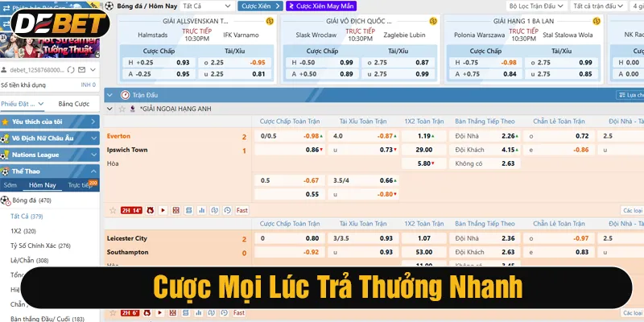644x322 pixels.
Task: Select Lẻ/Chẵn (308) market
Action: tap(30, 260)
